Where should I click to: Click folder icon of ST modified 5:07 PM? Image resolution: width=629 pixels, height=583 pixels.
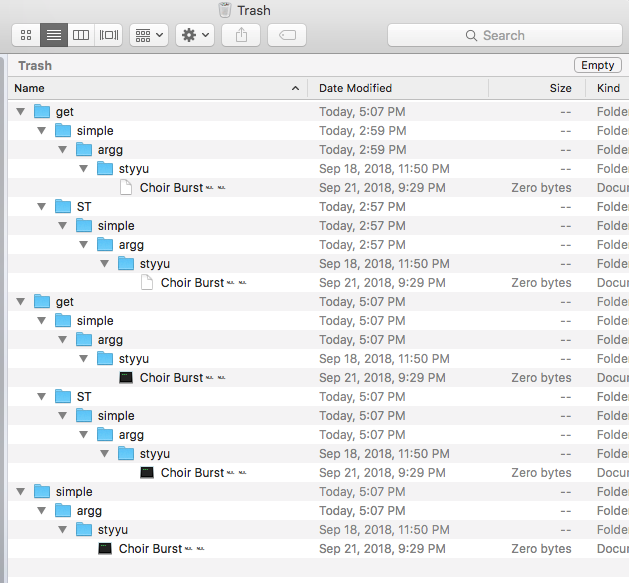coord(63,396)
